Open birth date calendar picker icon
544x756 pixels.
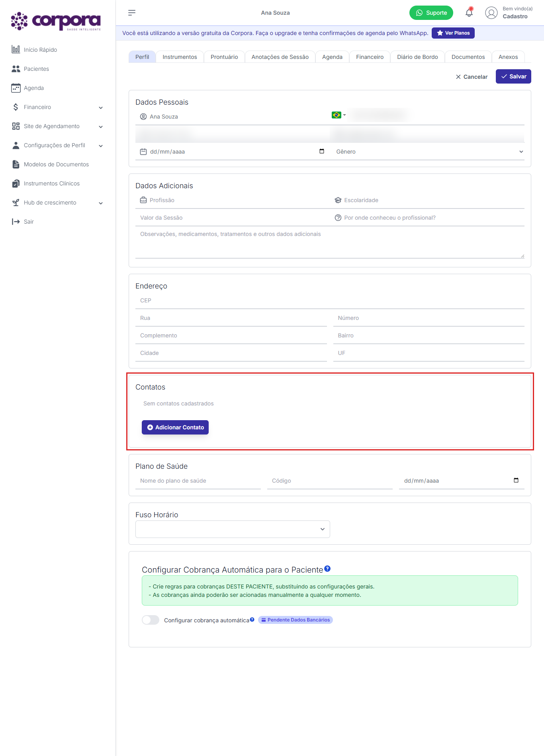click(322, 151)
